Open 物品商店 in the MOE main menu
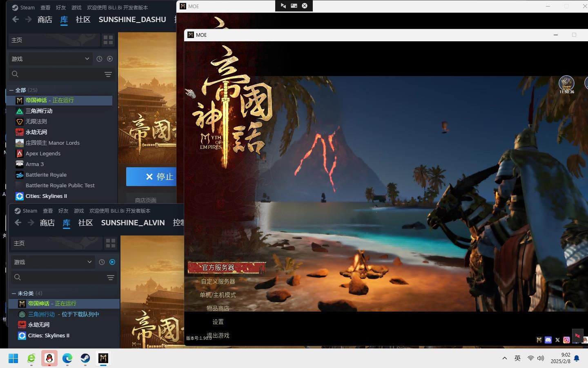The image size is (588, 368). 218,308
